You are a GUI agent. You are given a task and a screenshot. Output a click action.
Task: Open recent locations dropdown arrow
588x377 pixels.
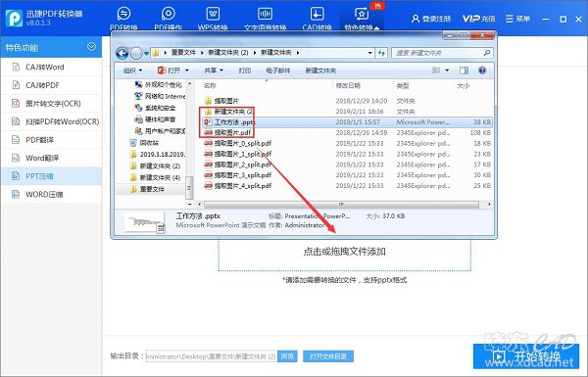point(146,53)
